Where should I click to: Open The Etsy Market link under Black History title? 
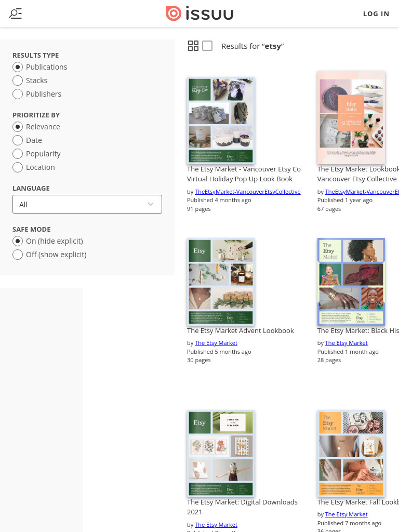click(x=347, y=343)
